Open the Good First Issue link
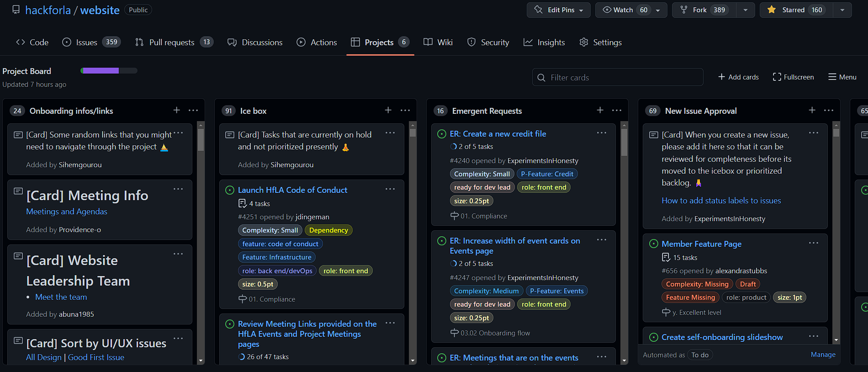The width and height of the screenshot is (868, 372). 96,357
